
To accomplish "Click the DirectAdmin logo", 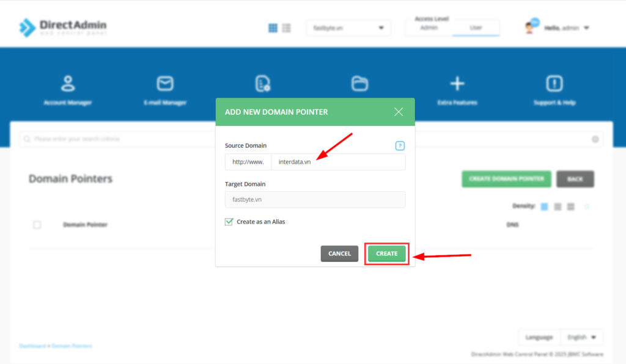I will (x=63, y=27).
